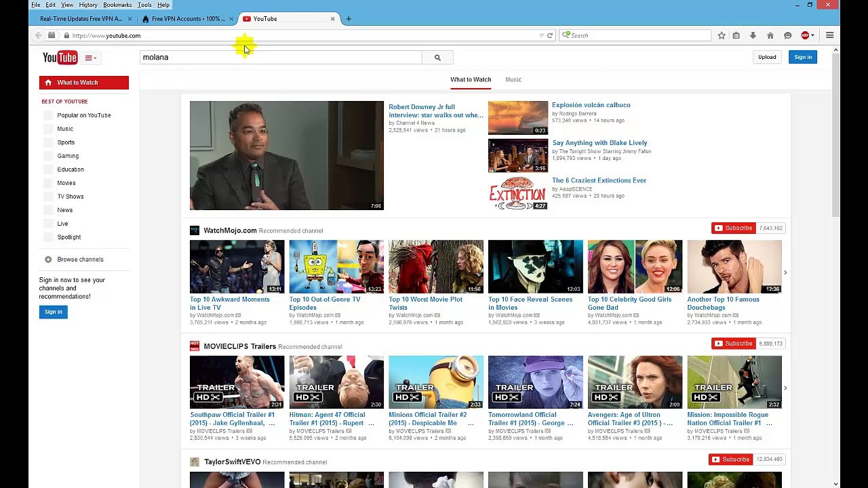Image resolution: width=868 pixels, height=488 pixels.
Task: Open Robert Downey Jr interview video thumbnail
Action: pyautogui.click(x=287, y=155)
